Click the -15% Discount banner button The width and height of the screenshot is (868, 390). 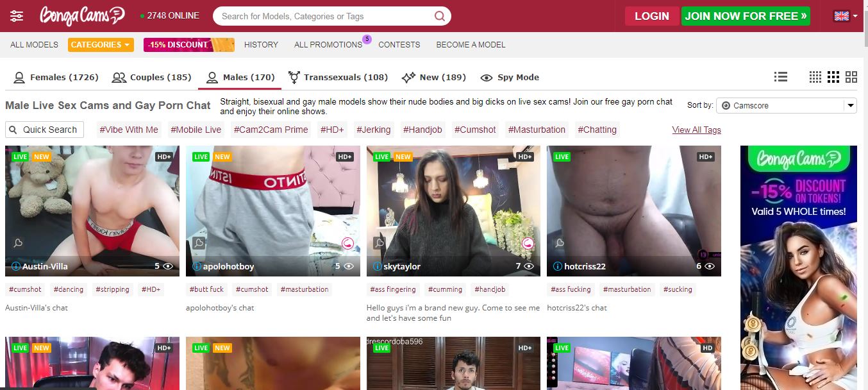tap(189, 45)
